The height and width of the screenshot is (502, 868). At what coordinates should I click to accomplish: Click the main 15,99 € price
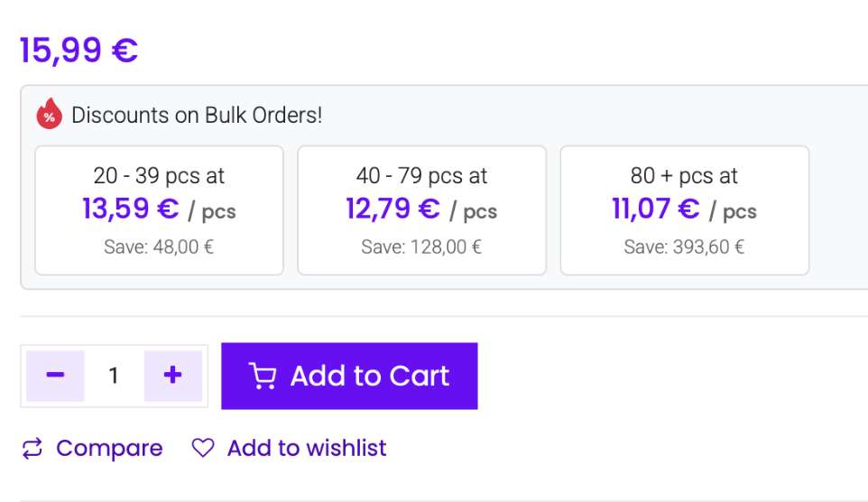(78, 51)
